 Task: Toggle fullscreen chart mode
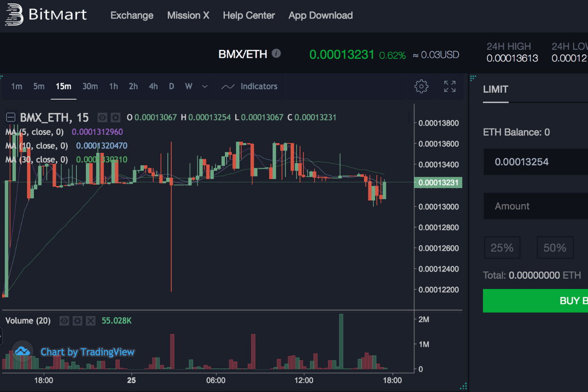click(x=450, y=87)
